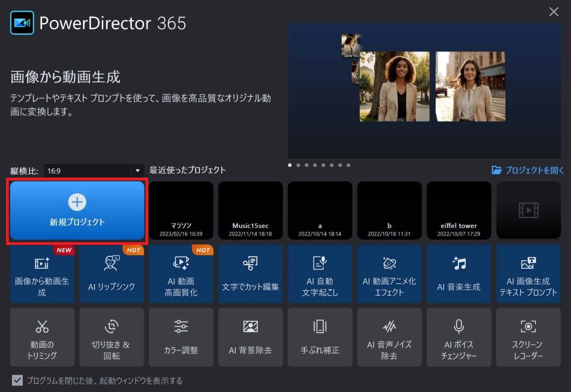
Task: Launch AI ボイスチェンジャー tool
Action: [x=459, y=337]
